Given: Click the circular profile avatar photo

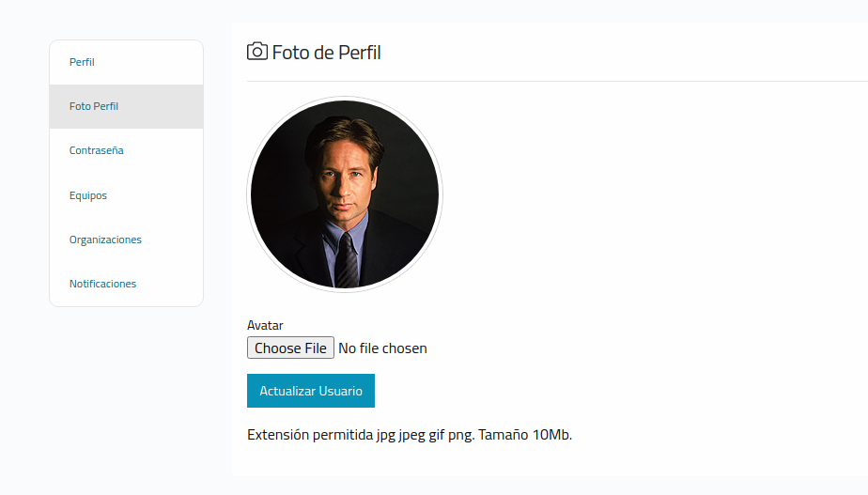Looking at the screenshot, I should pos(345,194).
